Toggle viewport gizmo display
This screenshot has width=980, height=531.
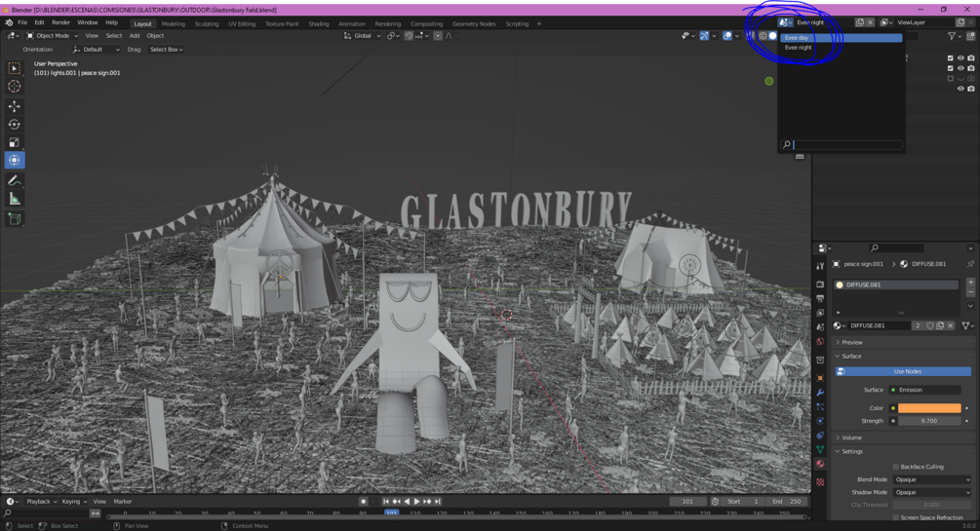pyautogui.click(x=704, y=36)
